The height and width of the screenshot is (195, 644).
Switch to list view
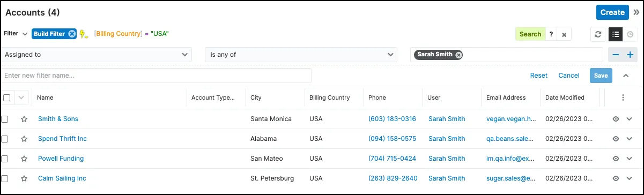click(615, 34)
